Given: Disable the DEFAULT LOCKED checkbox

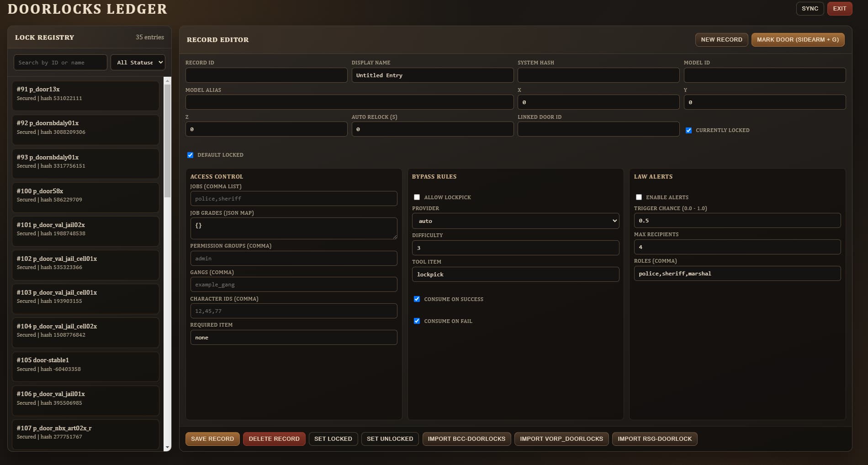Looking at the screenshot, I should (x=190, y=155).
